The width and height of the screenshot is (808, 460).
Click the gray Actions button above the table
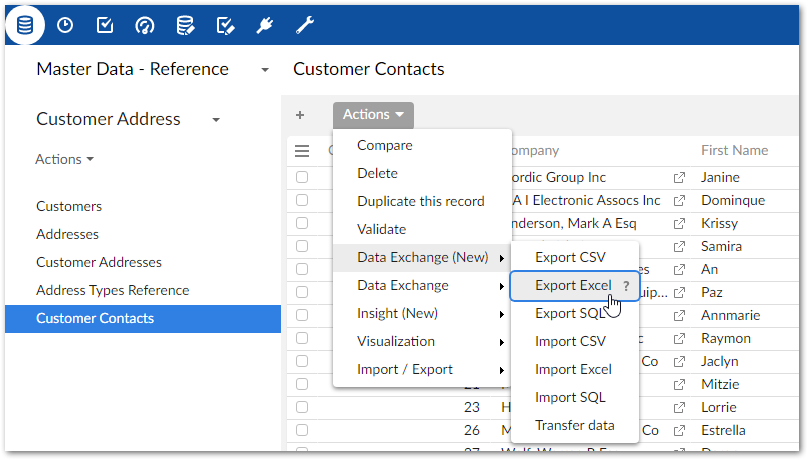pos(373,115)
